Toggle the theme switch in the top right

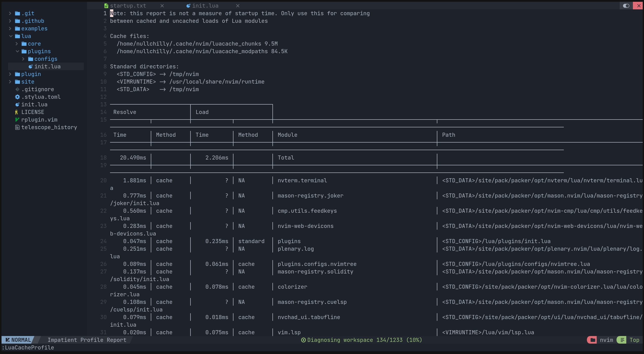(x=626, y=6)
